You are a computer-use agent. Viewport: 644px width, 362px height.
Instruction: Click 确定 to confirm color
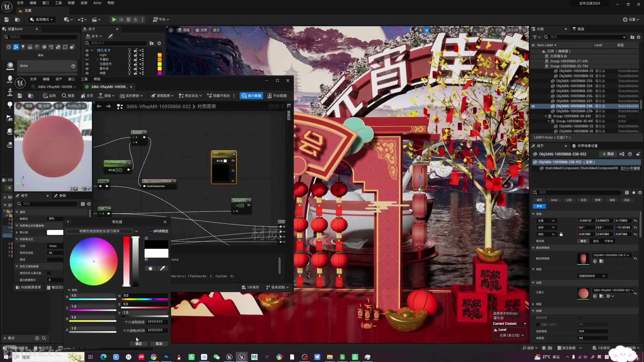[139, 344]
